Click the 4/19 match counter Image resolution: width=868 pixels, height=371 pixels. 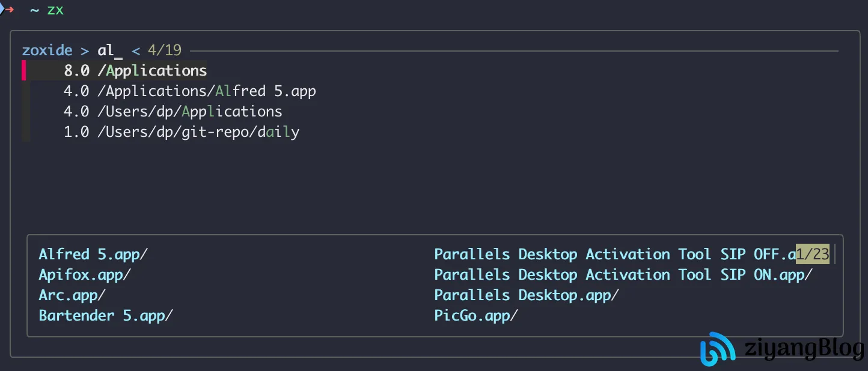pos(164,50)
